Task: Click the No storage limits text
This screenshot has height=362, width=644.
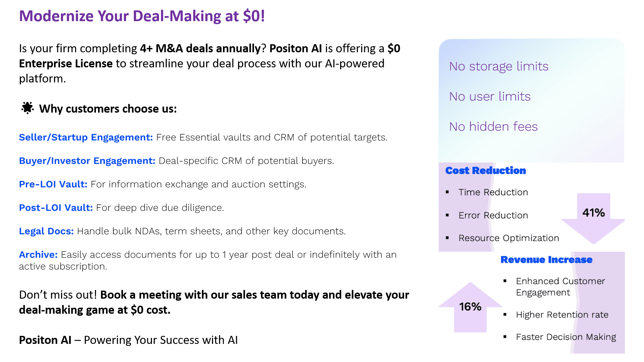Action: tap(499, 66)
